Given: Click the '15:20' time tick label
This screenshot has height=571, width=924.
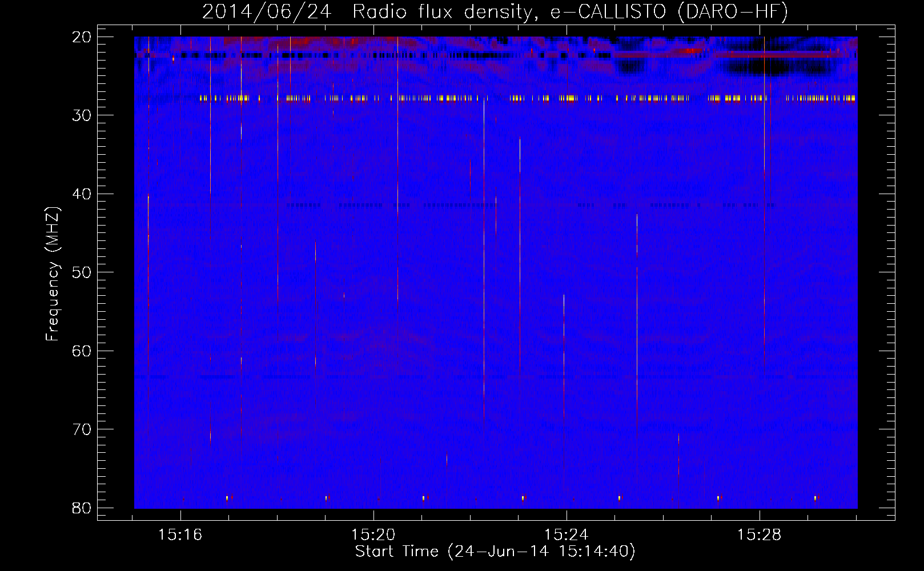Looking at the screenshot, I should click(373, 535).
